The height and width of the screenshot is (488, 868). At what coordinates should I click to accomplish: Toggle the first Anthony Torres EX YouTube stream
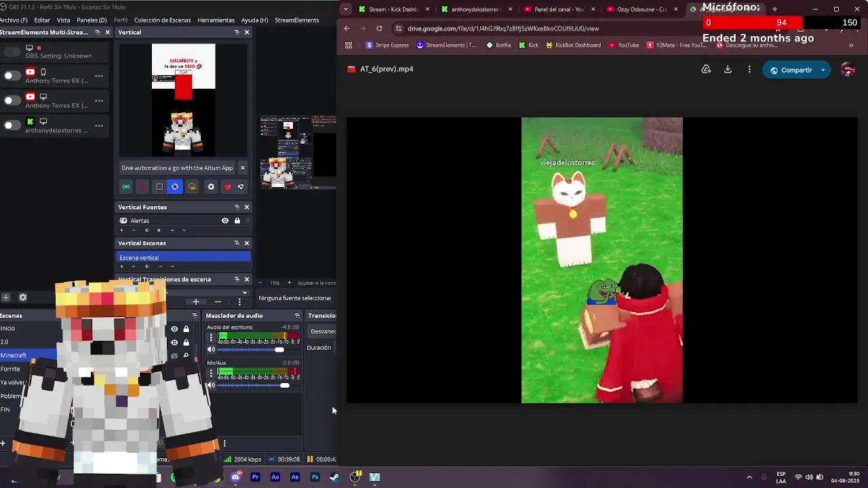pyautogui.click(x=12, y=76)
